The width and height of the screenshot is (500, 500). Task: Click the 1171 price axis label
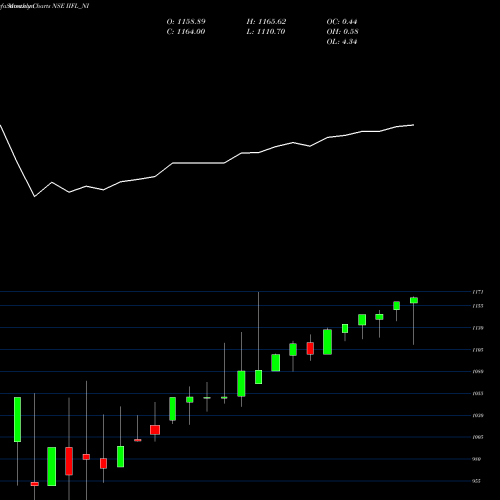click(x=478, y=292)
